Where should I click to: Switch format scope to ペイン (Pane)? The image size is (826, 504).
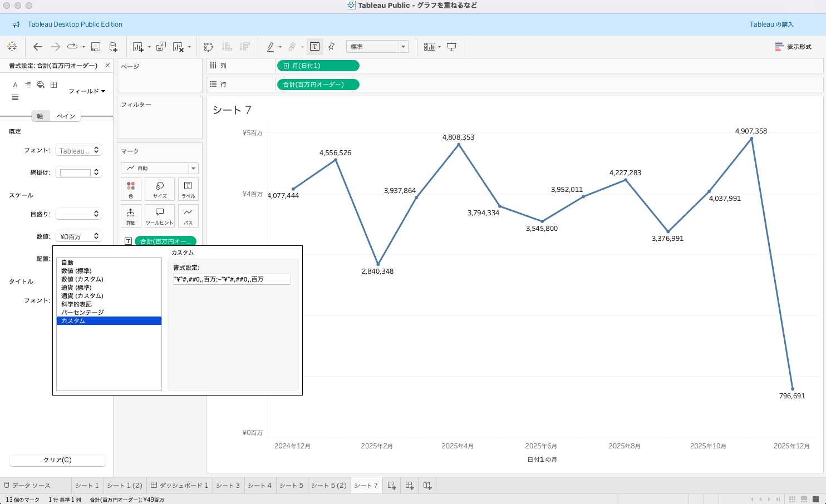point(66,116)
